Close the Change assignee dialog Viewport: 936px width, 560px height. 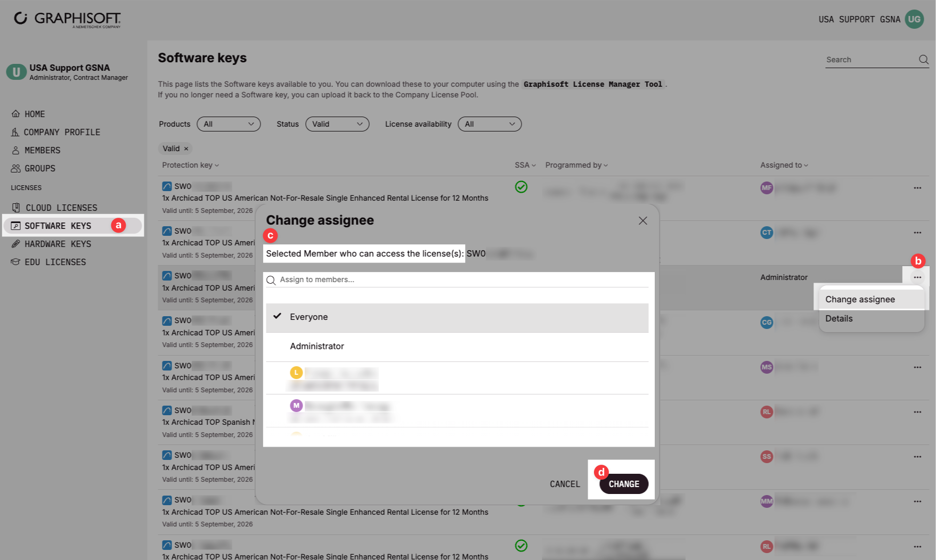pyautogui.click(x=643, y=220)
